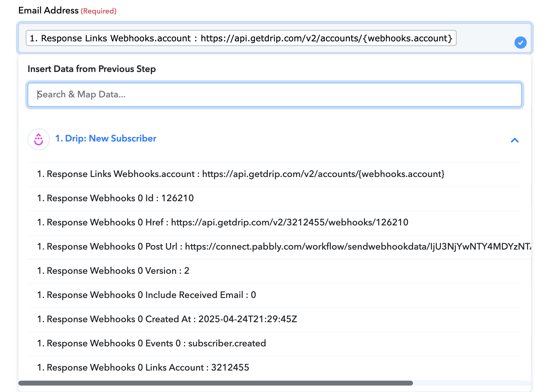This screenshot has height=392, width=547.
Task: Select 'Response Webhooks 0 Id : 126210' row
Action: click(x=275, y=198)
